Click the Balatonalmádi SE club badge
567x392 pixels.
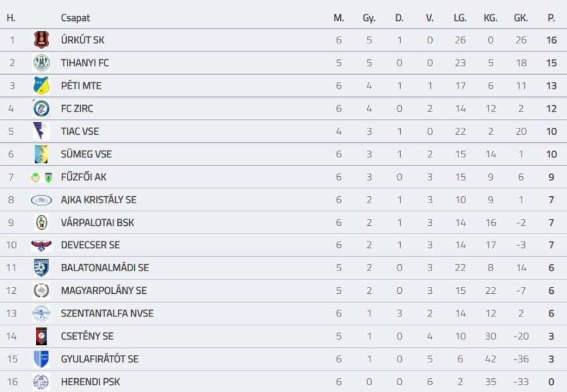(x=42, y=268)
